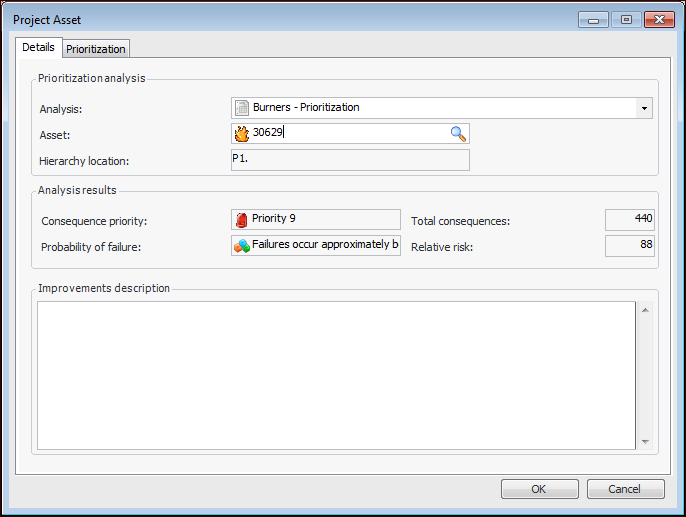Click scroll up arrow of Improvements description

pos(645,310)
